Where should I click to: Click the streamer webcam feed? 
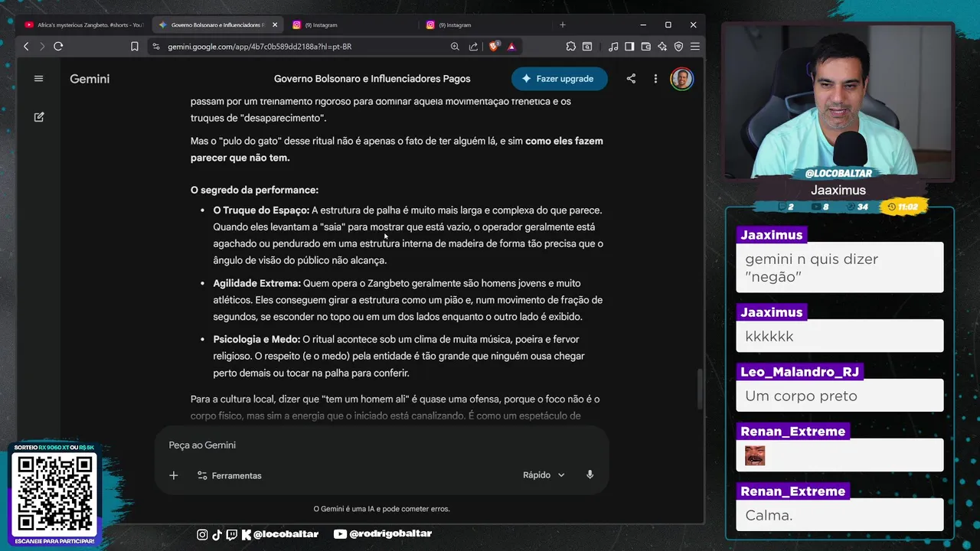coord(838,101)
